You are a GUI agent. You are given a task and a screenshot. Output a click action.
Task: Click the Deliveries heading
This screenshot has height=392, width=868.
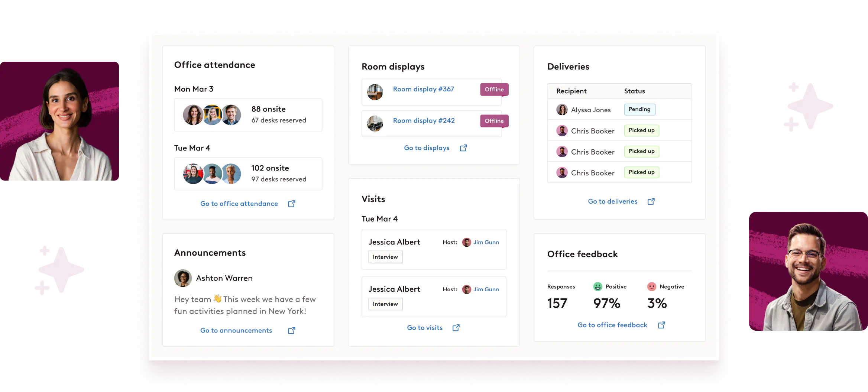(x=568, y=67)
